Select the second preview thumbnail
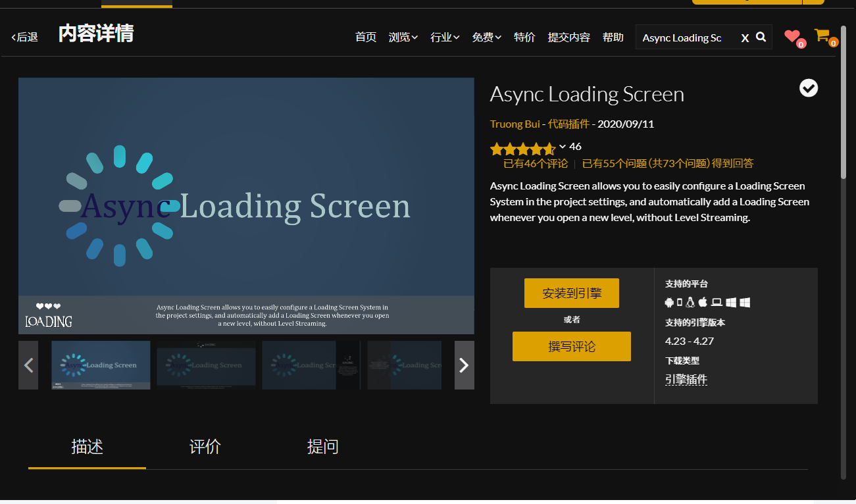Screen dimensions: 856x504 coord(206,365)
